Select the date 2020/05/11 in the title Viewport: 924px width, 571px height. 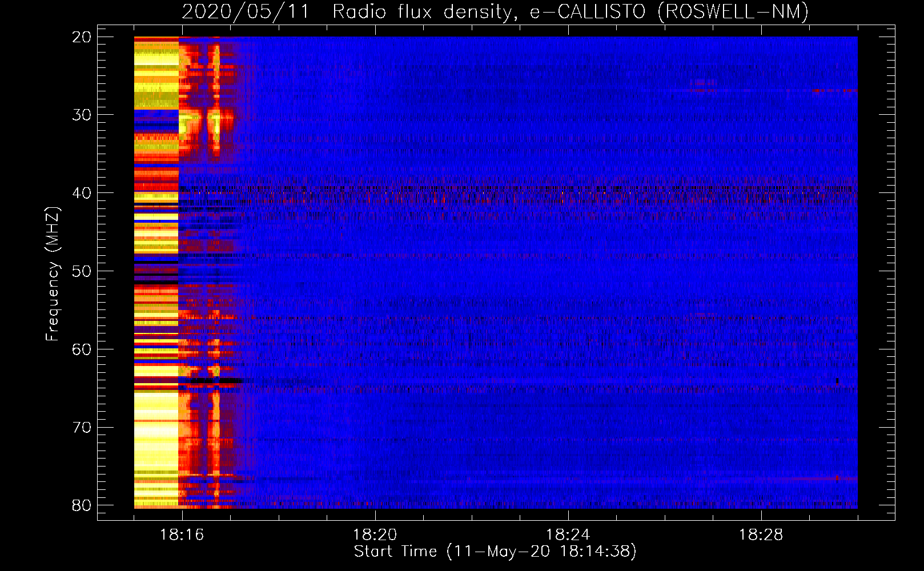pyautogui.click(x=246, y=11)
